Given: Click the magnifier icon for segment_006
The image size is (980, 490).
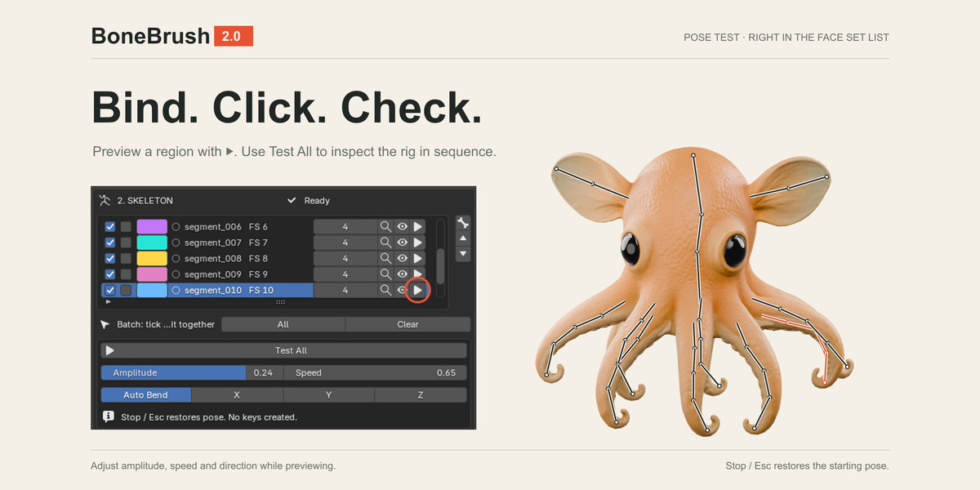Looking at the screenshot, I should pos(385,226).
